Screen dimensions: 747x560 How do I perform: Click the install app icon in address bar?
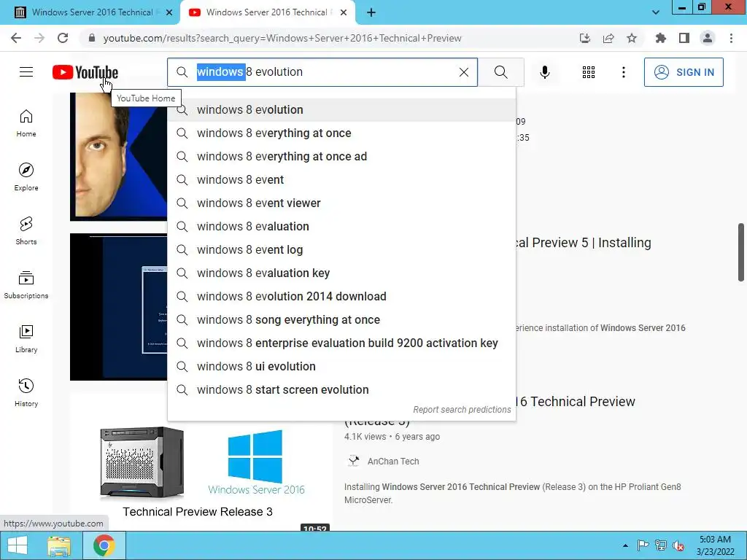(585, 38)
